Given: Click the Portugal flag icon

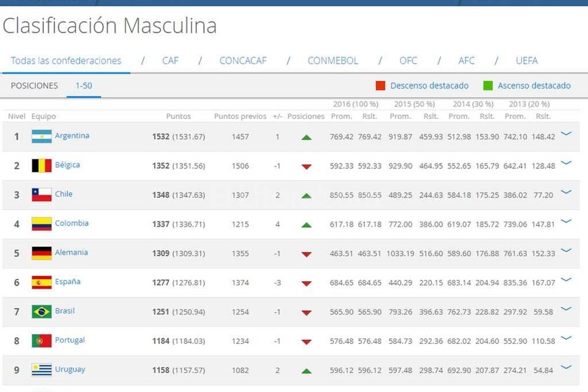Looking at the screenshot, I should point(41,341).
